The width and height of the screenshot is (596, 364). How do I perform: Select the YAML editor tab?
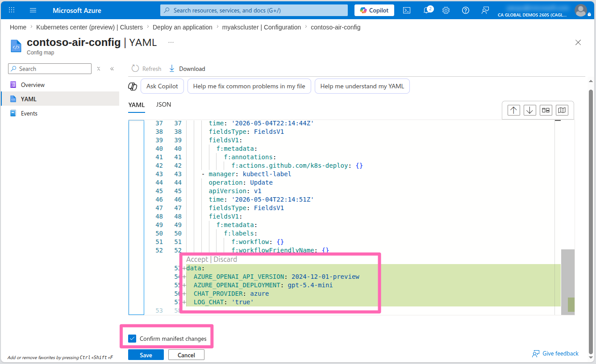point(137,105)
